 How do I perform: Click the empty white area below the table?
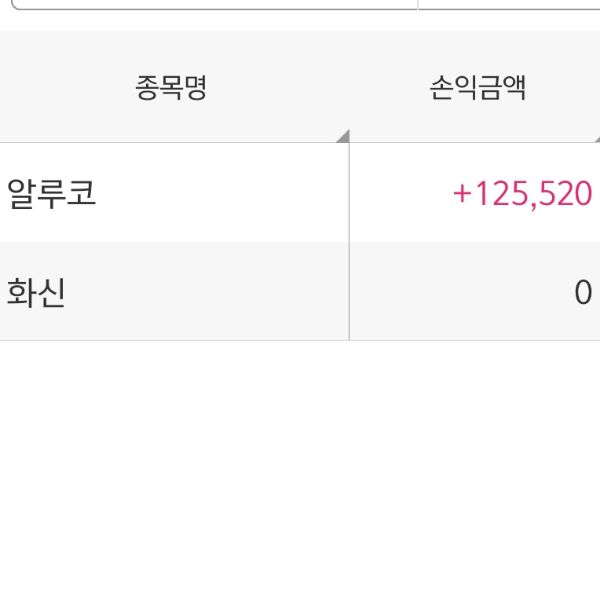pyautogui.click(x=300, y=470)
